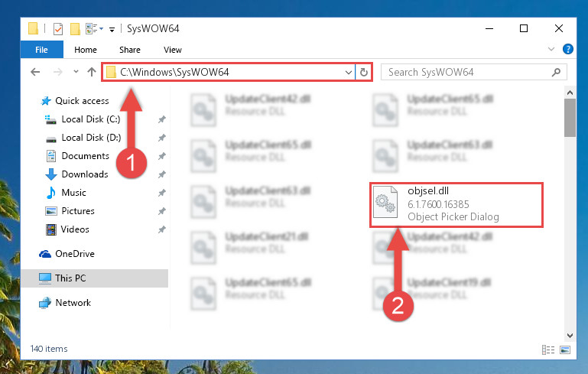Switch to the Home ribbon tab
The image size is (588, 374).
point(86,50)
